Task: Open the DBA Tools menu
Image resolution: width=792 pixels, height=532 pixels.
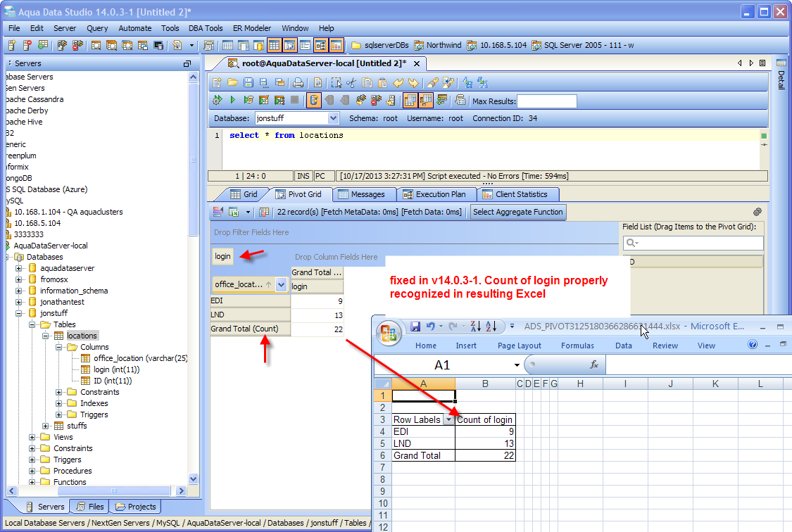Action: pyautogui.click(x=206, y=28)
